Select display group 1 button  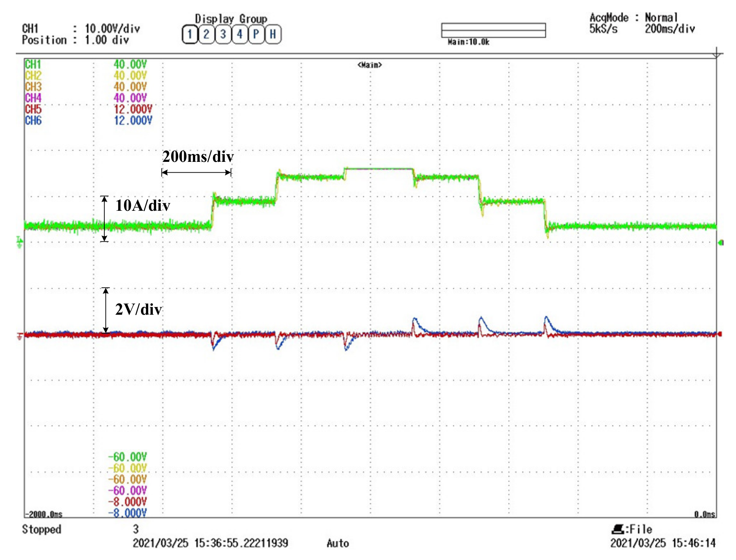[x=190, y=35]
